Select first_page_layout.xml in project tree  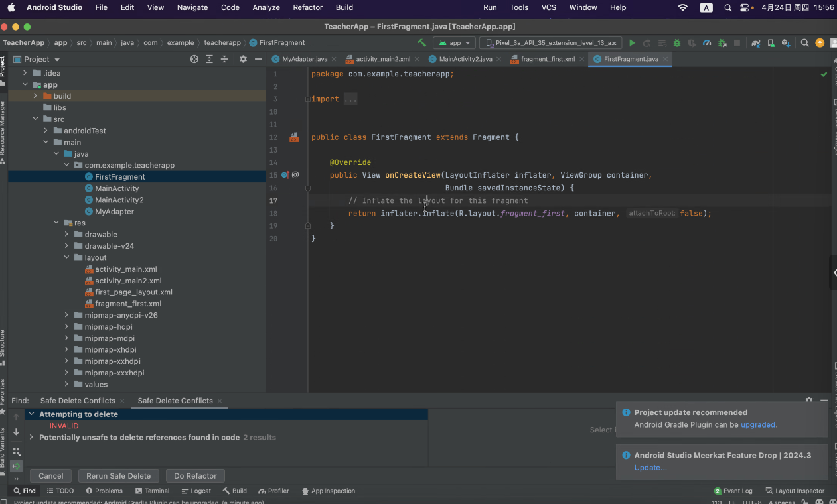pos(133,292)
